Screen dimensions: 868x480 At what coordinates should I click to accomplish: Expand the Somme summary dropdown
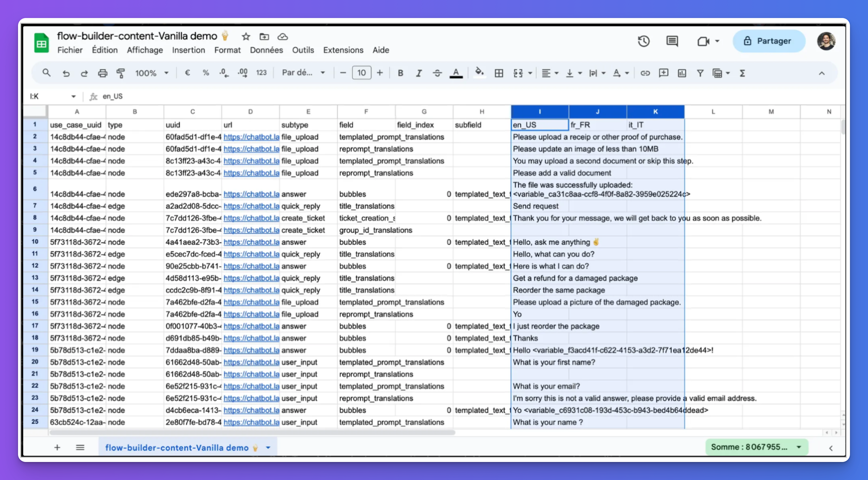click(x=799, y=447)
